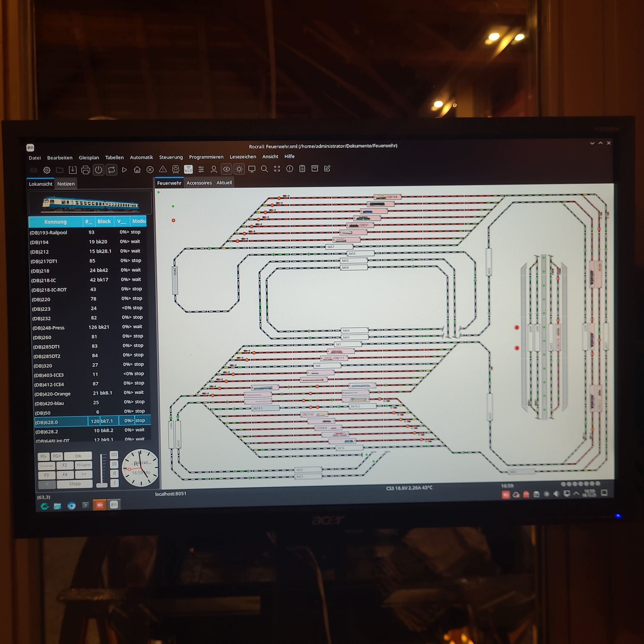Toggle track power on/off toolbar button
The width and height of the screenshot is (644, 644).
[x=98, y=170]
